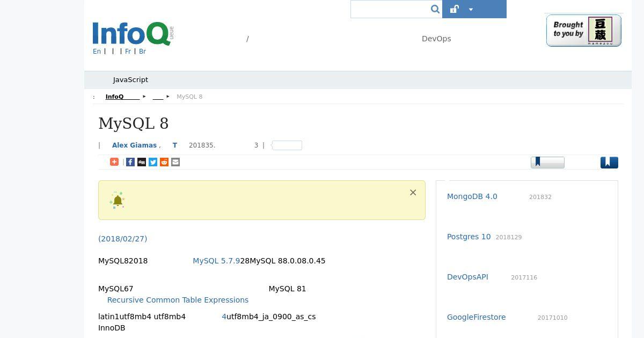The height and width of the screenshot is (338, 644).
Task: Click the 2018129 date next to Postgres 10
Action: tap(509, 237)
